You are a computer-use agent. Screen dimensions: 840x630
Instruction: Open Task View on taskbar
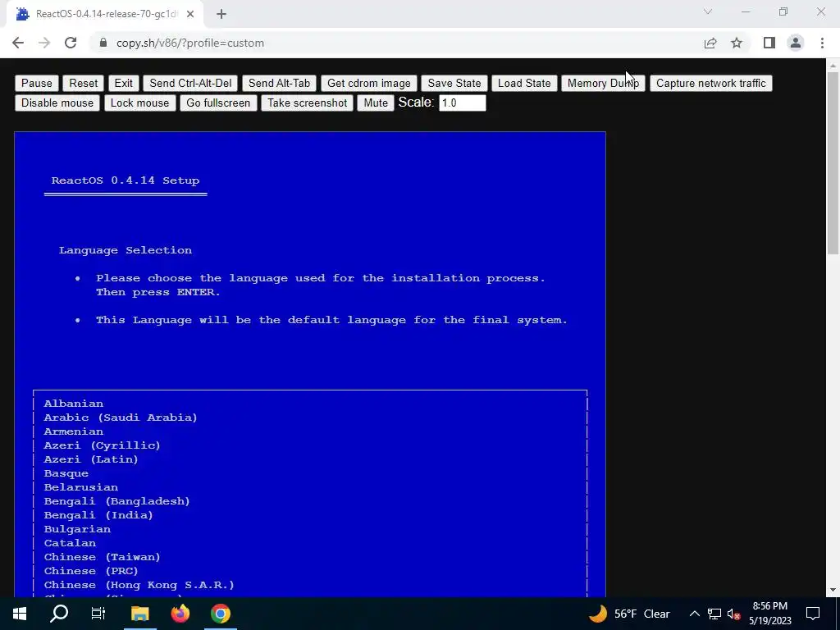pos(98,614)
